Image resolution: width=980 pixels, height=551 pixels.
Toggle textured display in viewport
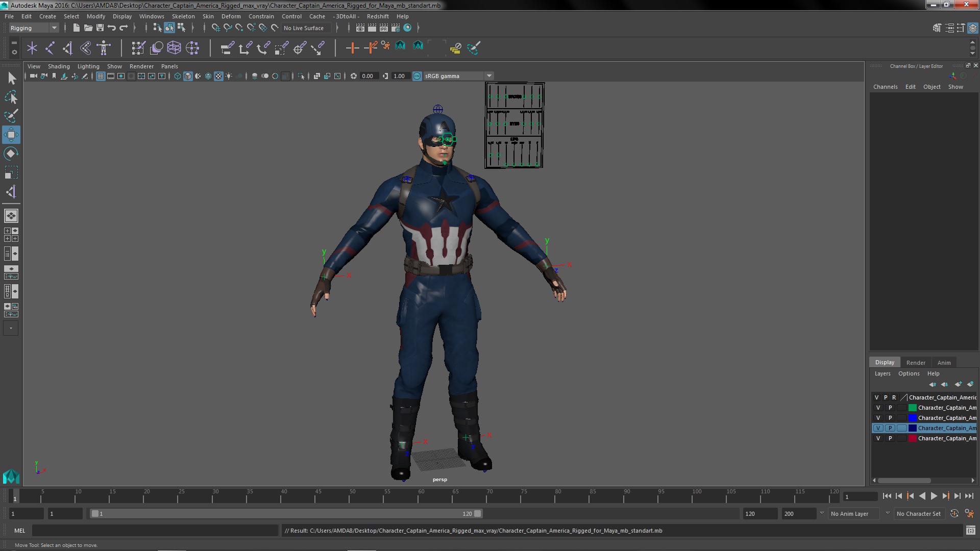(x=218, y=76)
